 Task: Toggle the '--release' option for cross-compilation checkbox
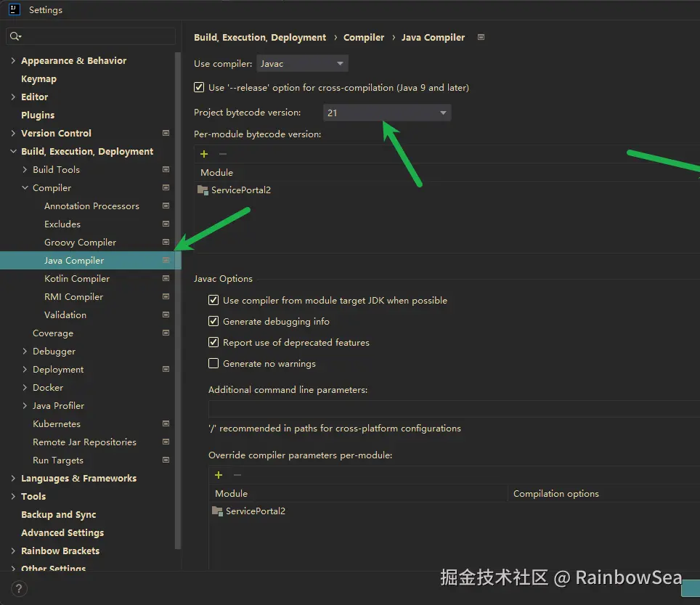(199, 87)
